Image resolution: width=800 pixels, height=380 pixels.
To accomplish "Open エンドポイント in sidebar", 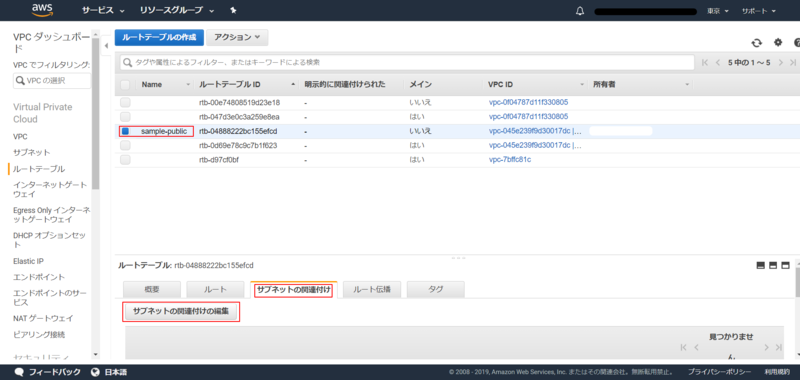I will click(39, 277).
